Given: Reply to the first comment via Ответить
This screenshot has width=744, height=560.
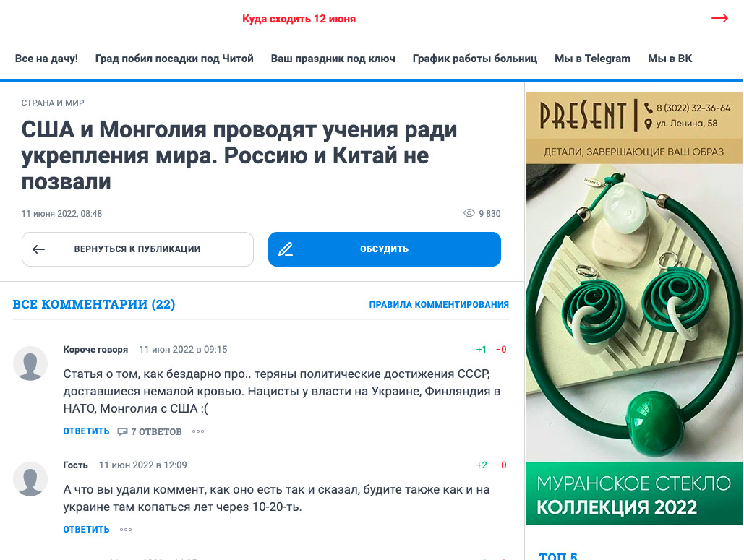Looking at the screenshot, I should click(x=86, y=431).
